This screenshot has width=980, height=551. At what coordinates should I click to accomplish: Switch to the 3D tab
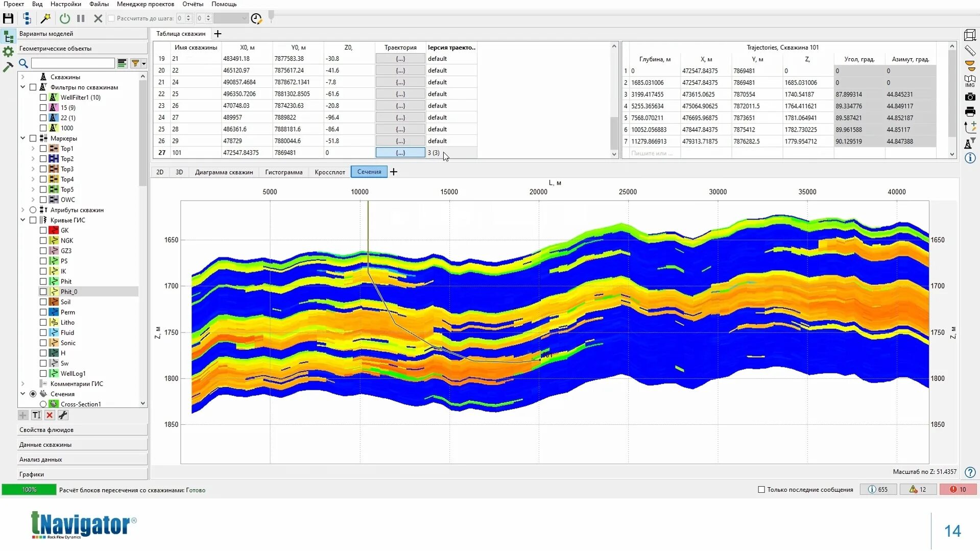(179, 172)
